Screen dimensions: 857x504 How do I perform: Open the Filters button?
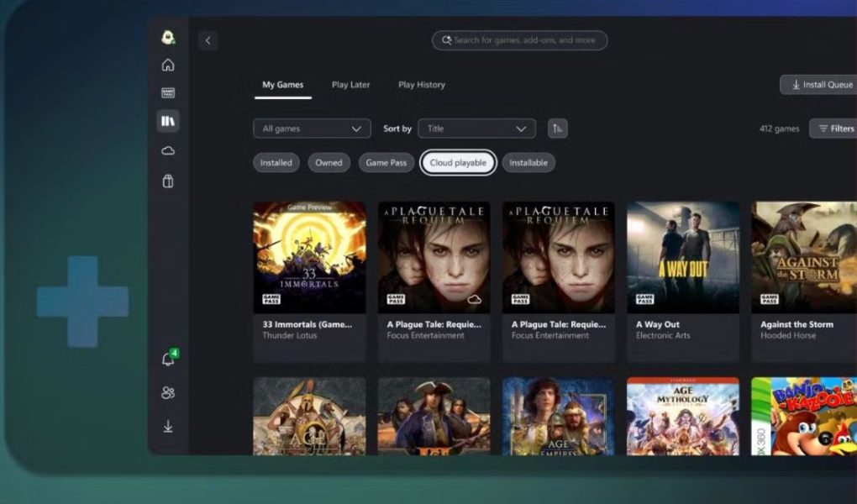coord(834,129)
